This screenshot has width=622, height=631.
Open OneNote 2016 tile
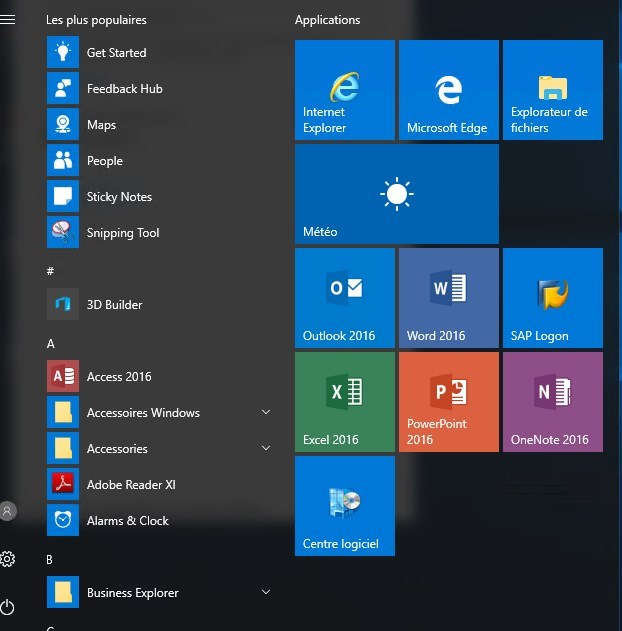click(x=553, y=402)
